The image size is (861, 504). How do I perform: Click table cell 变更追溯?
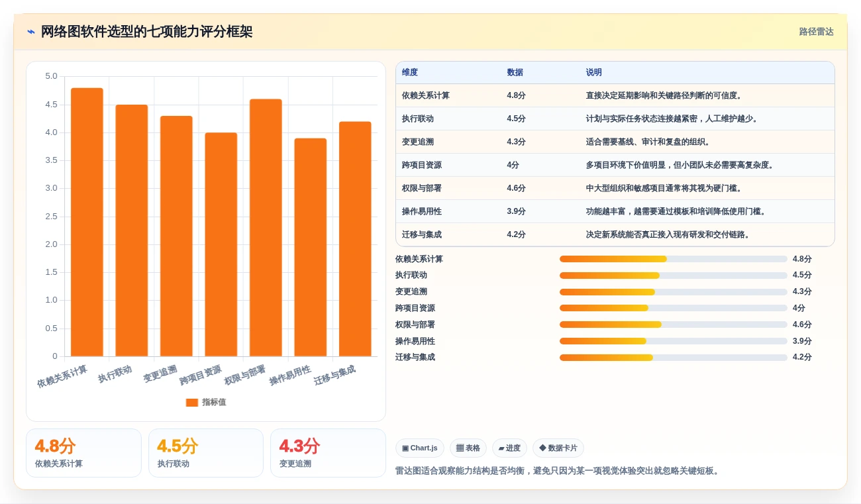pos(418,142)
